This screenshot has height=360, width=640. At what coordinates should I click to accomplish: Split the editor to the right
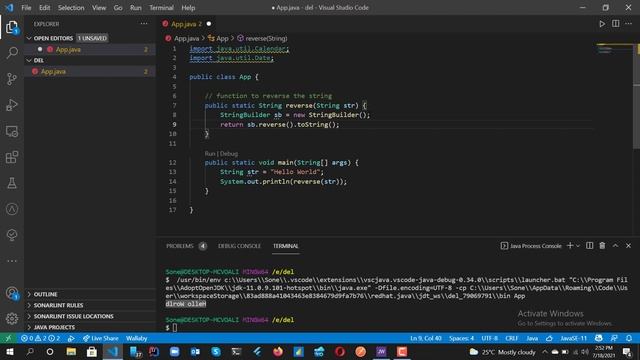pos(616,24)
